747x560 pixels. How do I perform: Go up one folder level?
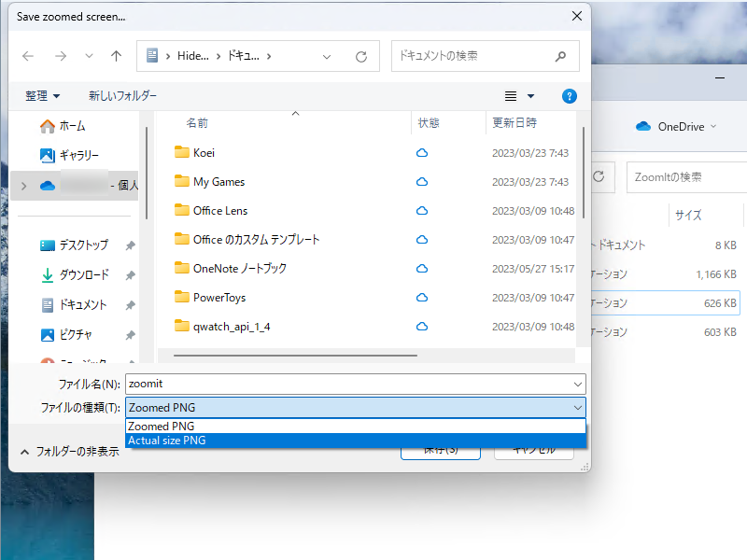tap(116, 56)
